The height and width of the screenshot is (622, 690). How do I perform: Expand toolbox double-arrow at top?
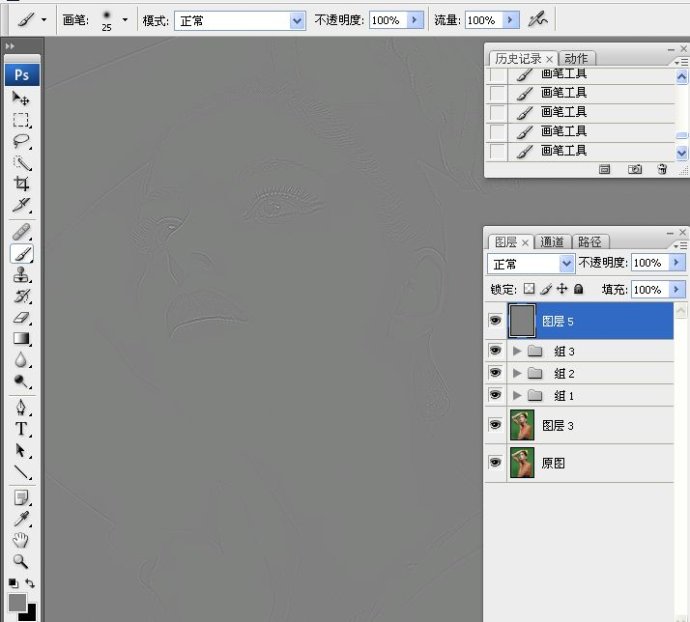(10, 46)
